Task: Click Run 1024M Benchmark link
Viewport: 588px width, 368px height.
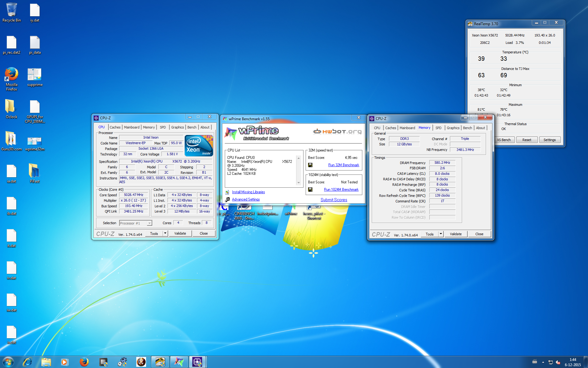Action: tap(341, 190)
